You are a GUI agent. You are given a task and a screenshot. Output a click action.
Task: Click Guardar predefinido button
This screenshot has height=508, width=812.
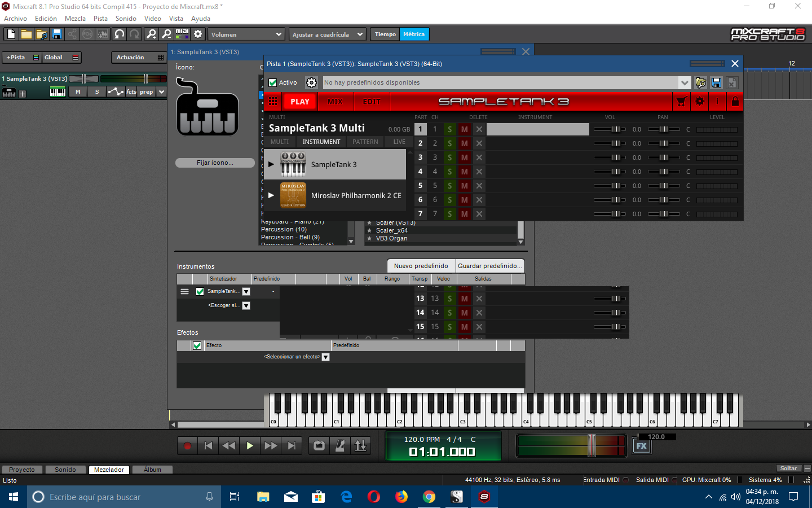pos(490,266)
